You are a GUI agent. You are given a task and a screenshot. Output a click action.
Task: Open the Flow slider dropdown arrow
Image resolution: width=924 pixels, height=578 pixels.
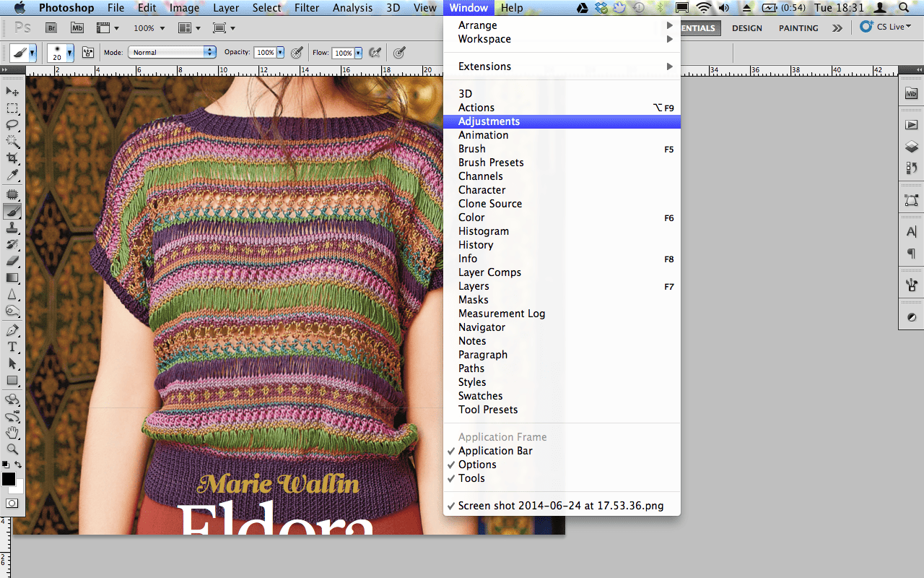(358, 53)
